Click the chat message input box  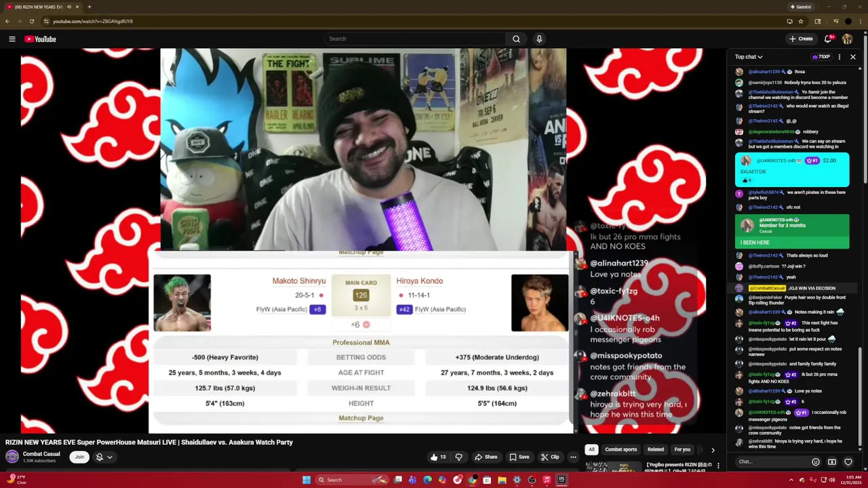click(772, 462)
